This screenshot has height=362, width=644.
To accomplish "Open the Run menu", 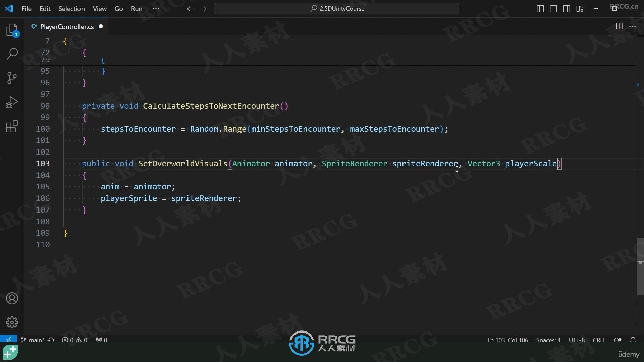I will click(137, 9).
